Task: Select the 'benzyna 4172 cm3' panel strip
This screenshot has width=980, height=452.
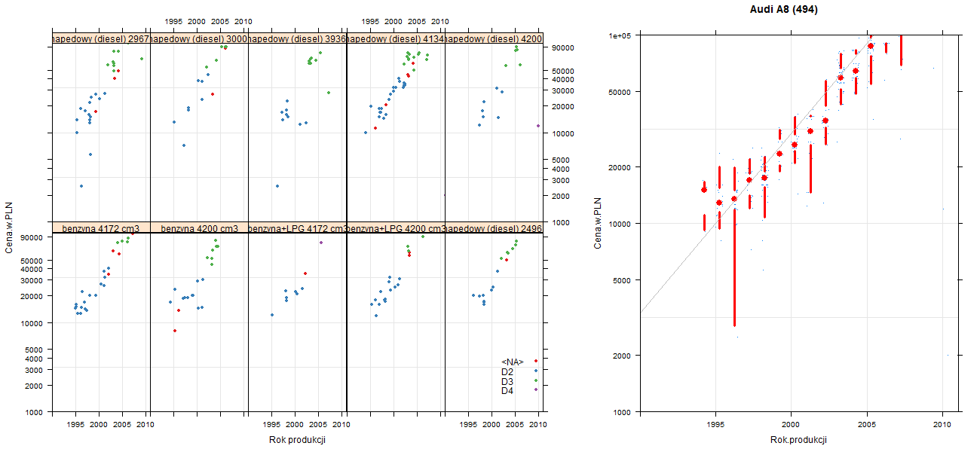Action: 101,228
